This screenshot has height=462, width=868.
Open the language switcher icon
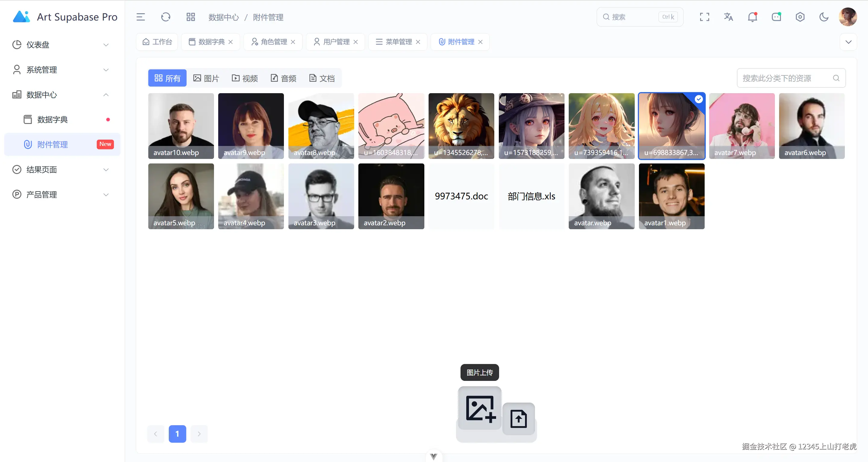pos(728,17)
